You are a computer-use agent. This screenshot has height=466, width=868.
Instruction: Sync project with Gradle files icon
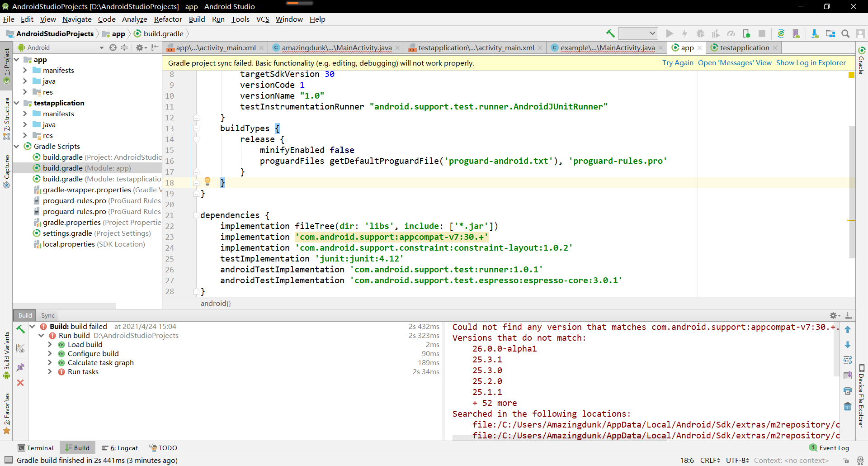click(781, 33)
